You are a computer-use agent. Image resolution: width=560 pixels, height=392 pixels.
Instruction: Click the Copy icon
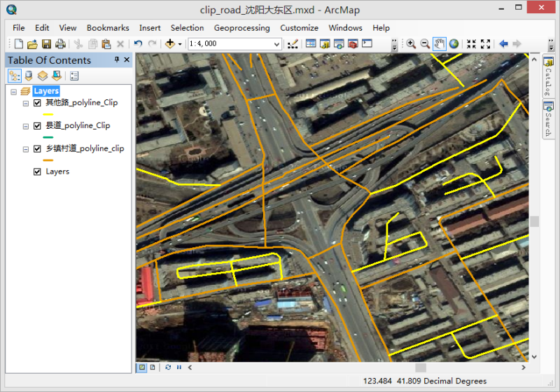92,44
